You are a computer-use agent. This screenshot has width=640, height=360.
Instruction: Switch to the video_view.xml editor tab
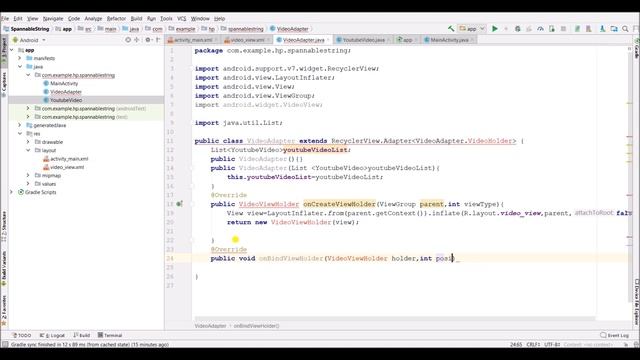pyautogui.click(x=247, y=40)
